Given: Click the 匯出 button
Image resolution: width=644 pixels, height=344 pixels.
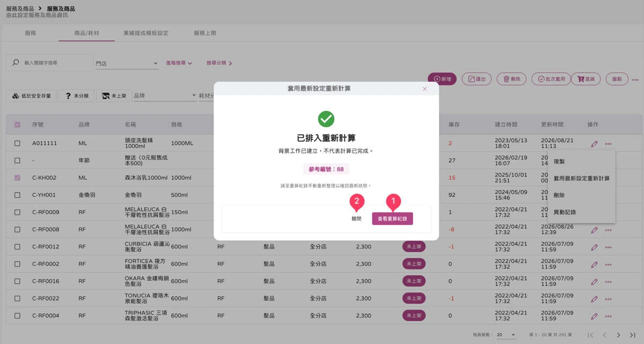Looking at the screenshot, I should [x=477, y=79].
